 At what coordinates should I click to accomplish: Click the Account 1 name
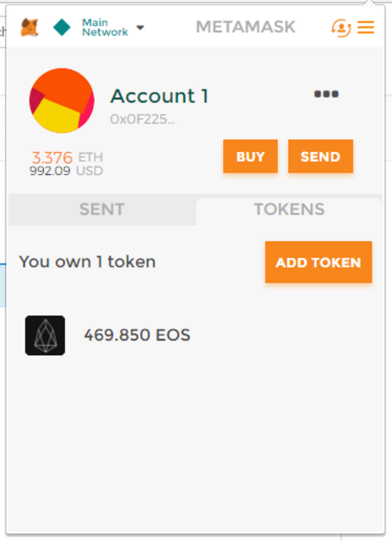[160, 96]
